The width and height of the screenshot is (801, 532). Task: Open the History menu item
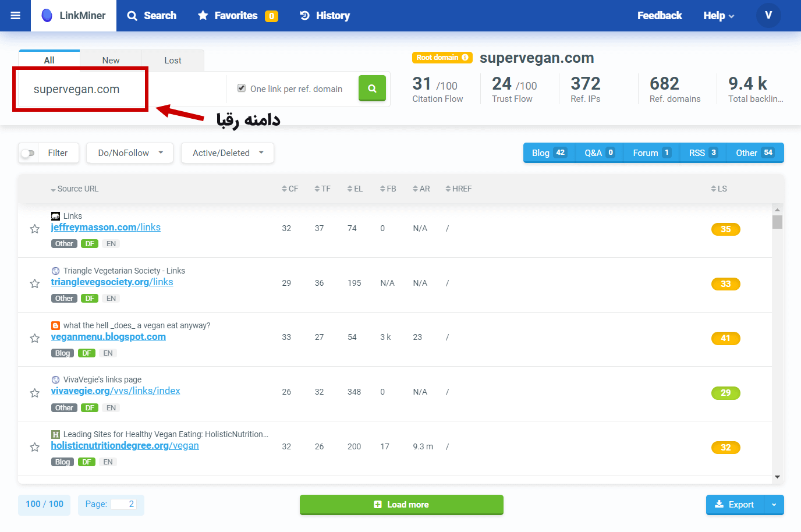(x=325, y=16)
